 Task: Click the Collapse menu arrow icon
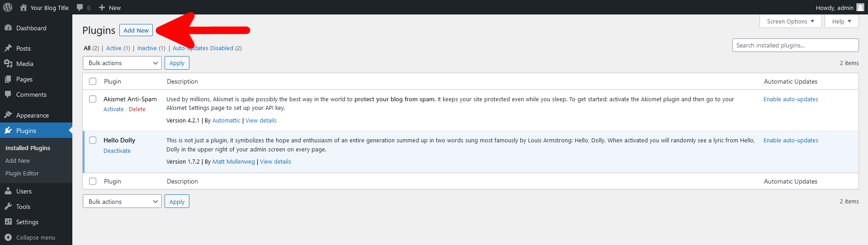click(8, 237)
